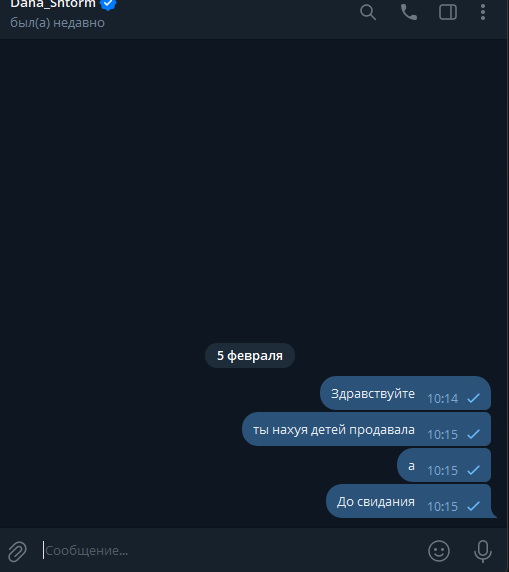Select the "До свидания" message bubble

409,501
